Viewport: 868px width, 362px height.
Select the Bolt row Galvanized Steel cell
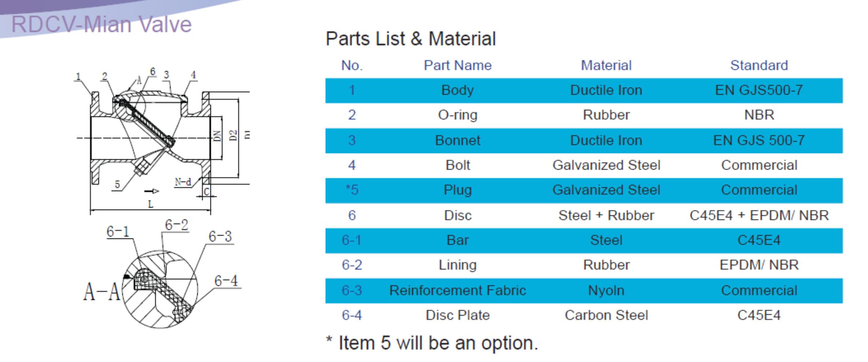tap(606, 165)
